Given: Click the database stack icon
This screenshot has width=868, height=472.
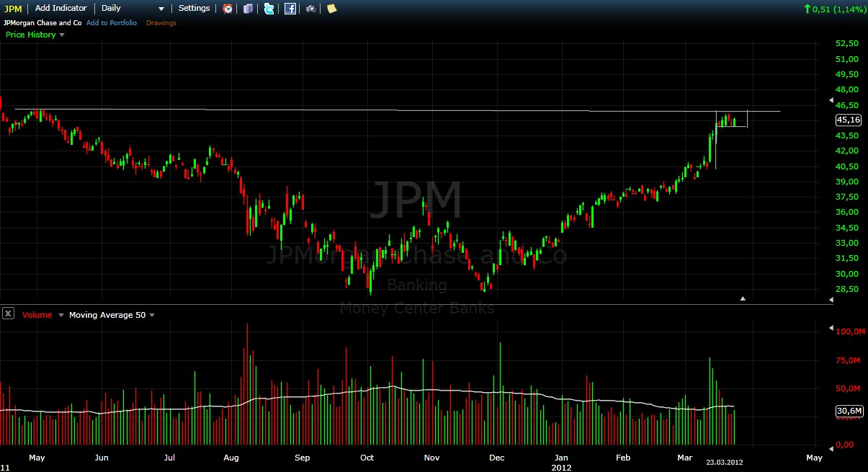Looking at the screenshot, I should click(x=249, y=9).
